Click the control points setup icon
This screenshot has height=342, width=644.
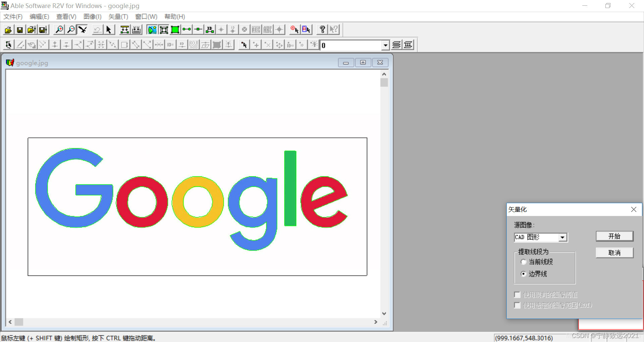[124, 30]
